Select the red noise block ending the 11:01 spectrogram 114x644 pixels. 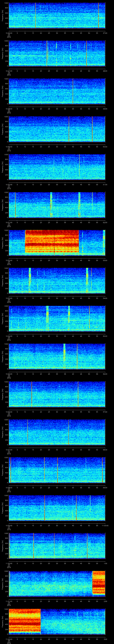click(x=99, y=582)
